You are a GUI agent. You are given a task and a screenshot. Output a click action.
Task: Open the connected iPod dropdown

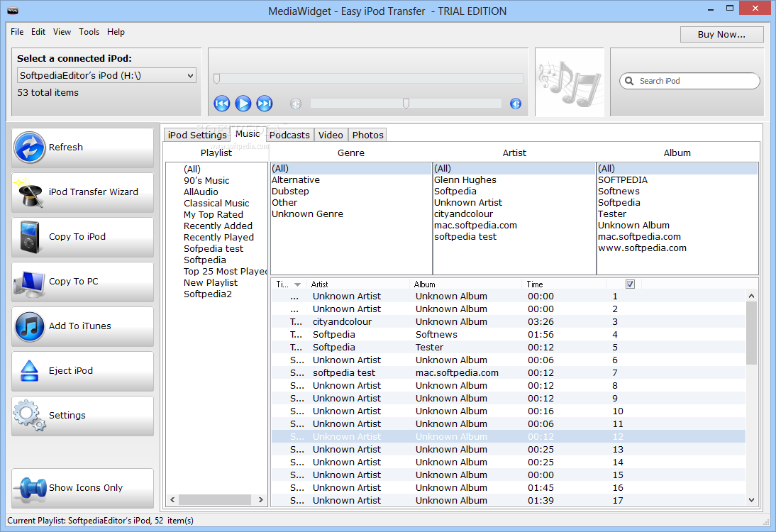pyautogui.click(x=191, y=76)
